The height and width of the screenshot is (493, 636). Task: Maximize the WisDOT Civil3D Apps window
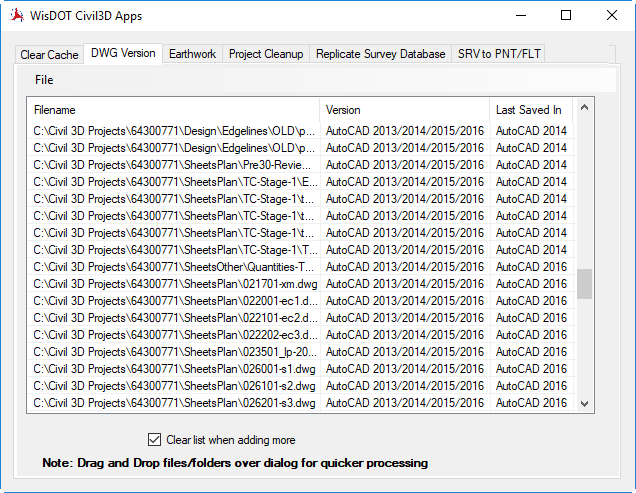pyautogui.click(x=566, y=15)
